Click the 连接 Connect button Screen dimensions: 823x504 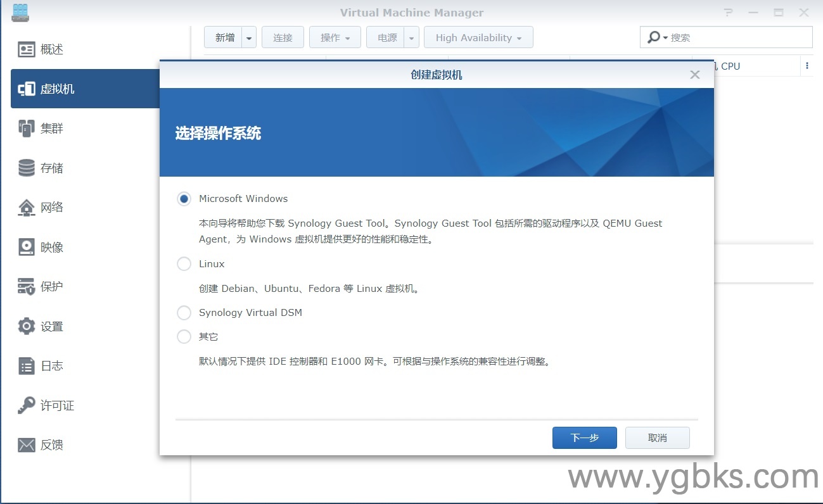click(283, 37)
